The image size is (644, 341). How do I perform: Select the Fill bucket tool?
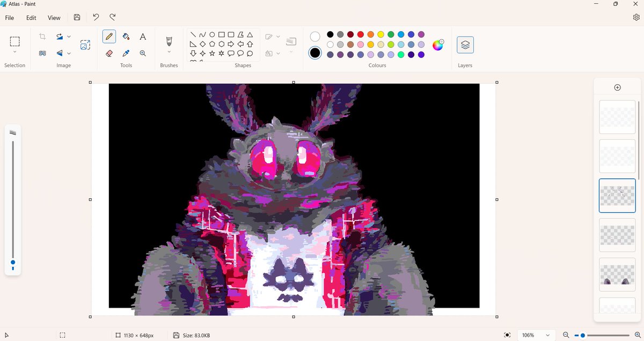coord(126,37)
